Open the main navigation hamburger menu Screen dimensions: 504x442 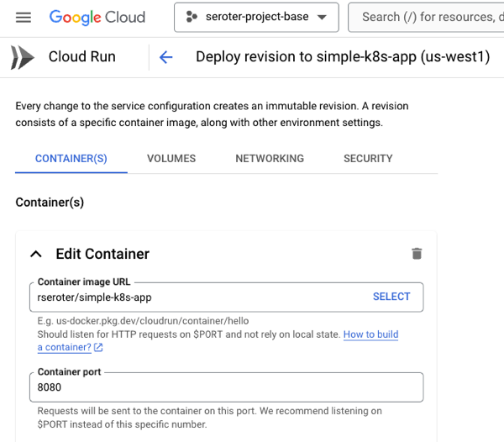click(23, 18)
